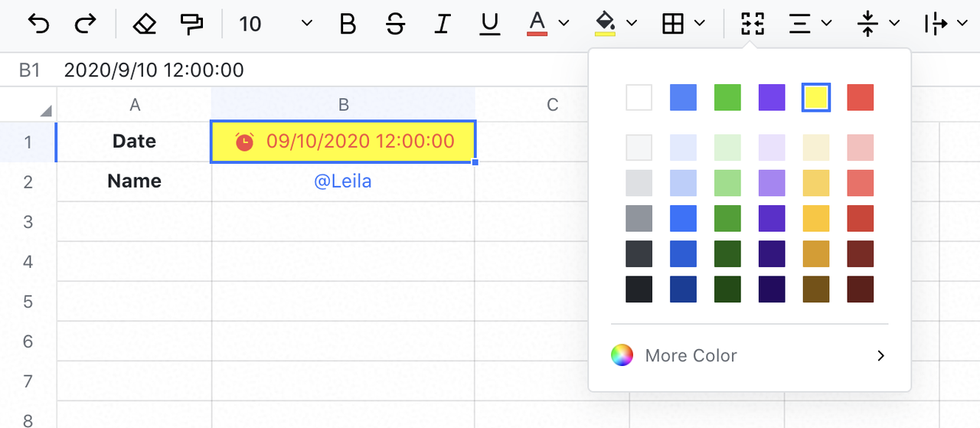Click the Undo arrow icon
The width and height of the screenshot is (980, 428).
[38, 24]
